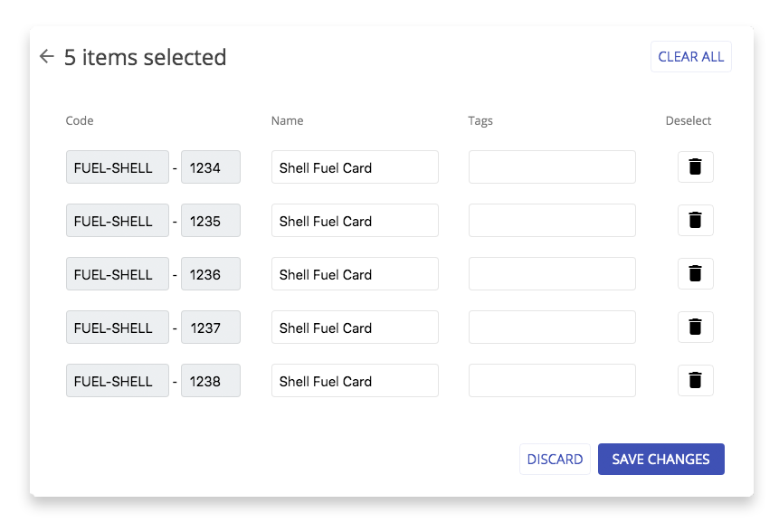Click FUEL-SHELL prefix in row 1235
The width and height of the screenshot is (779, 532).
pyautogui.click(x=118, y=220)
